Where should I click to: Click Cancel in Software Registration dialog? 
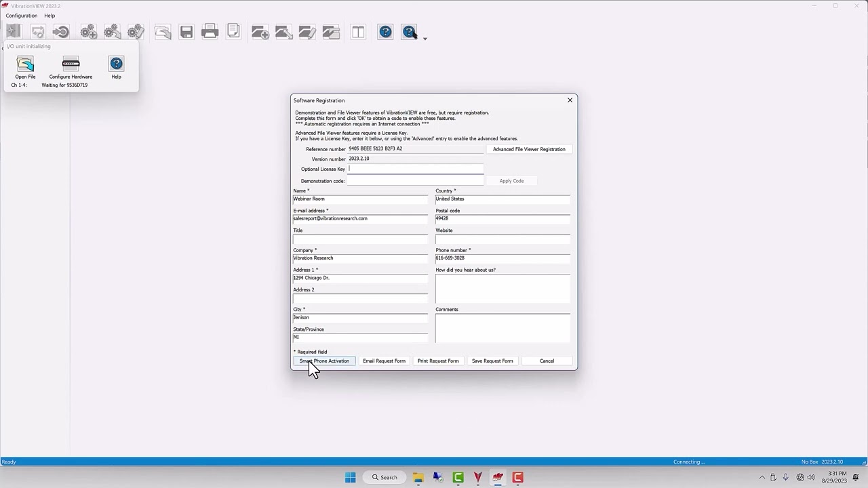point(547,361)
